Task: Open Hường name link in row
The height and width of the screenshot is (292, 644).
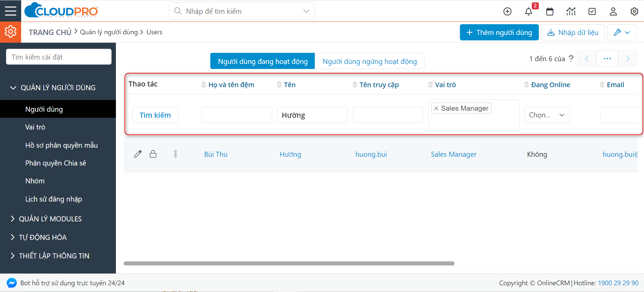Action: pyautogui.click(x=290, y=154)
